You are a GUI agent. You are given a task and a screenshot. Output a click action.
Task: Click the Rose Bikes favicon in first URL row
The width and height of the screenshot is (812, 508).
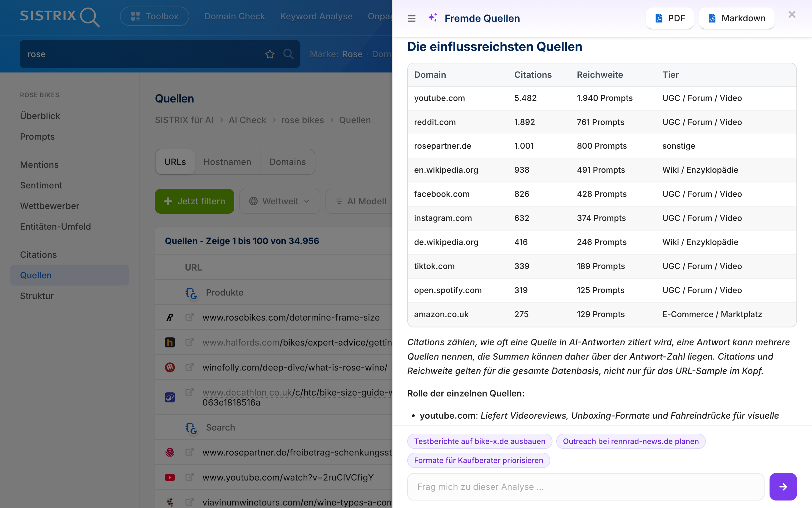[x=170, y=317]
